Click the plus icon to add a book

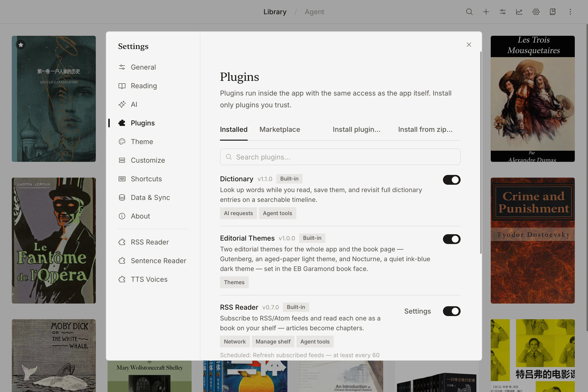point(486,12)
